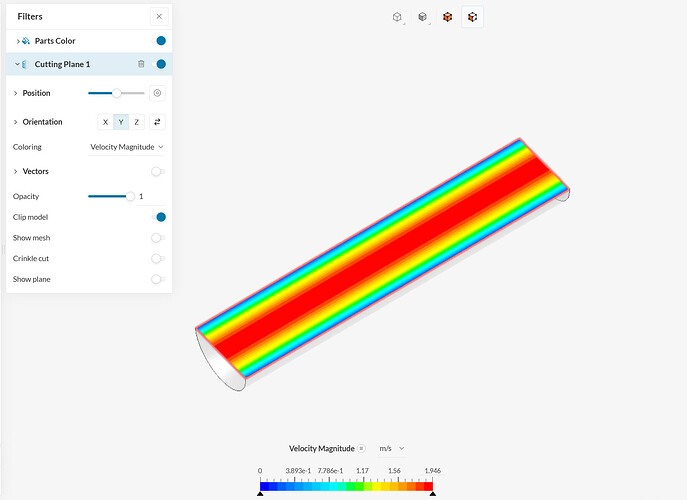Click the Cutting Plane 1 plane icon
The width and height of the screenshot is (687, 500).
pos(25,64)
